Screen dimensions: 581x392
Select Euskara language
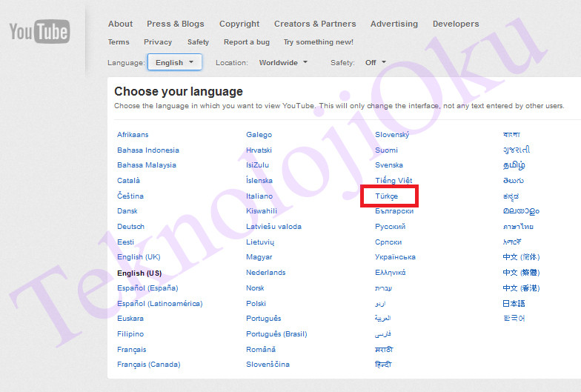[x=130, y=319]
